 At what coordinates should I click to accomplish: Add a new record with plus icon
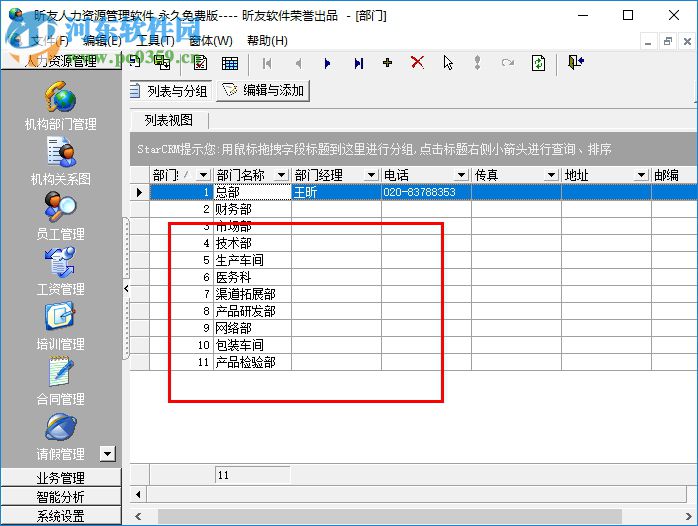[387, 63]
